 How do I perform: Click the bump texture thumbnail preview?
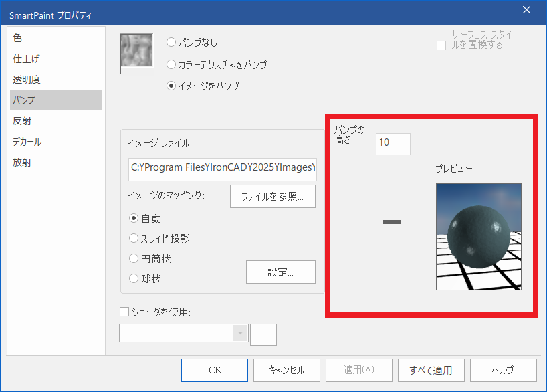[x=136, y=52]
